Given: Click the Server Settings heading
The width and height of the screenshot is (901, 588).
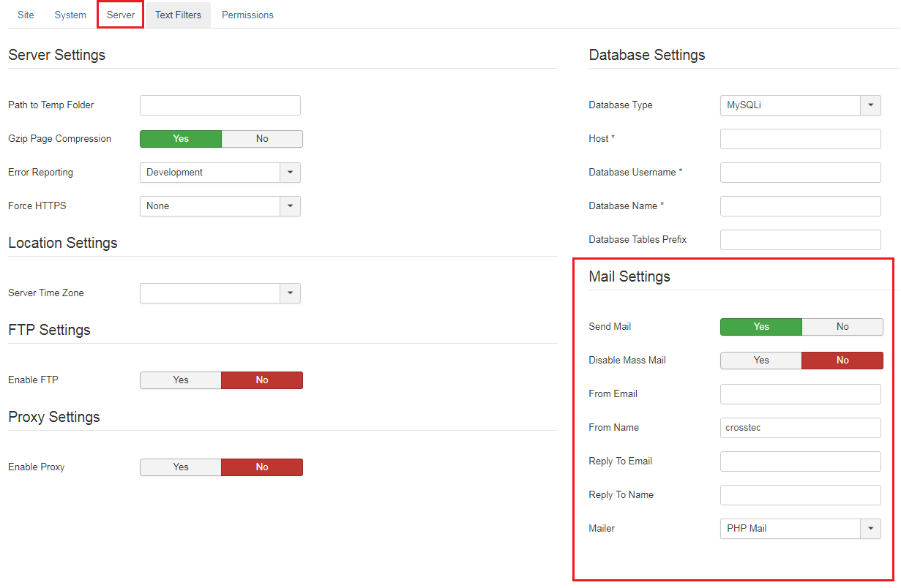Looking at the screenshot, I should click(57, 55).
